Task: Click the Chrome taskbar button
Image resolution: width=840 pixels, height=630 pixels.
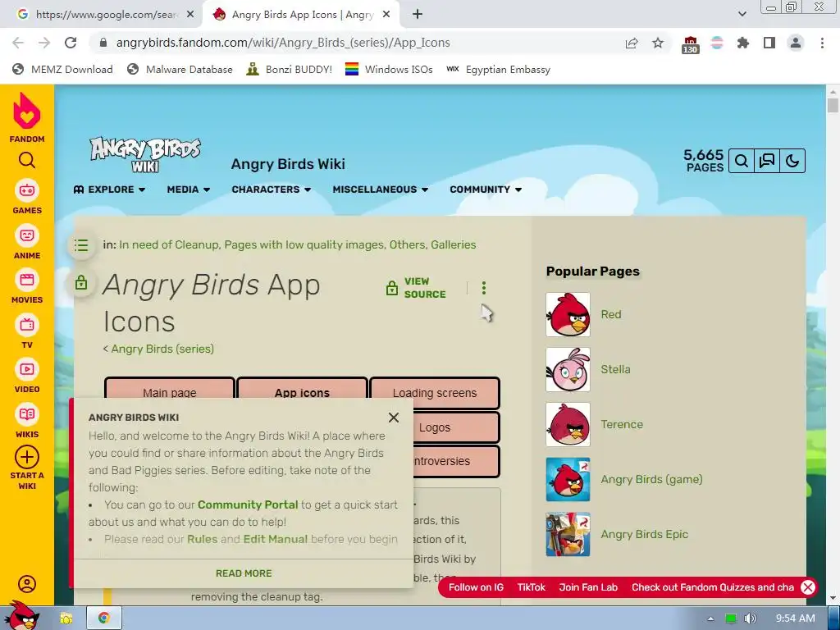Action: tap(104, 619)
